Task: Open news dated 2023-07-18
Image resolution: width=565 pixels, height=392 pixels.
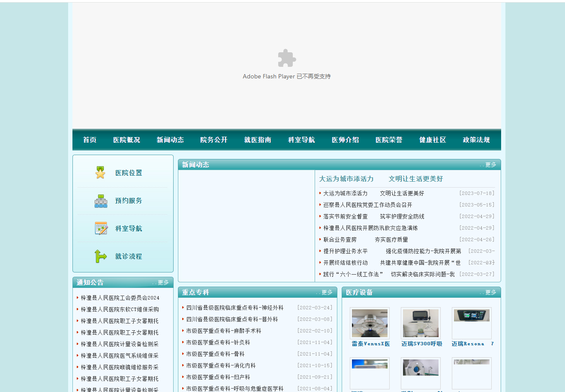Action: click(x=373, y=193)
